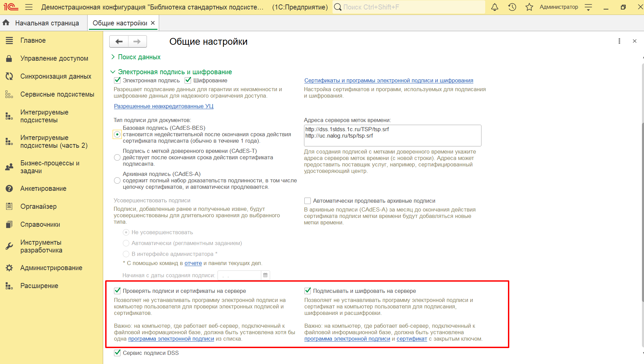Close the Общие настройки tab
644x364 pixels.
[153, 23]
